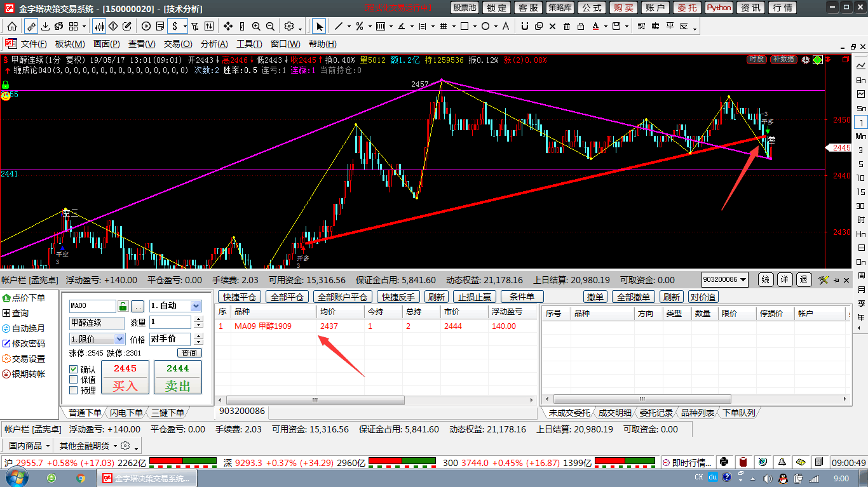Open Chrome from the Windows taskbar
The image size is (868, 487).
81,477
